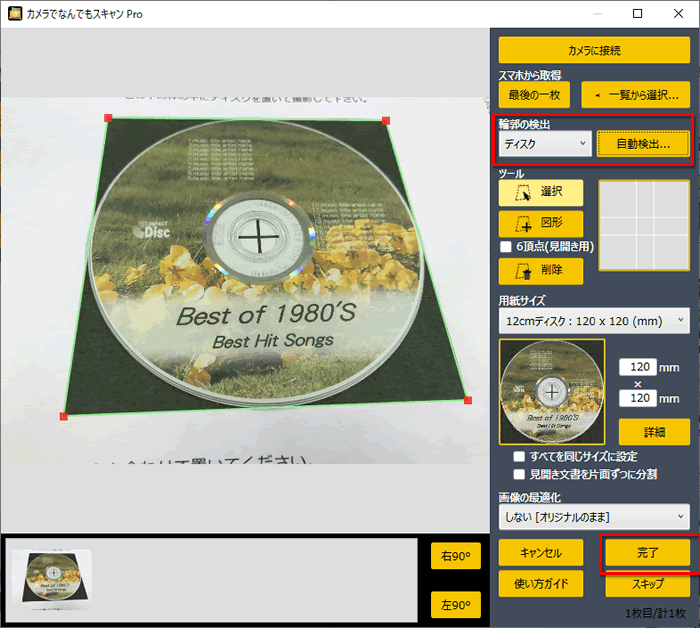Click the 自動検出... button
Screen dimensions: 700x628
[643, 144]
